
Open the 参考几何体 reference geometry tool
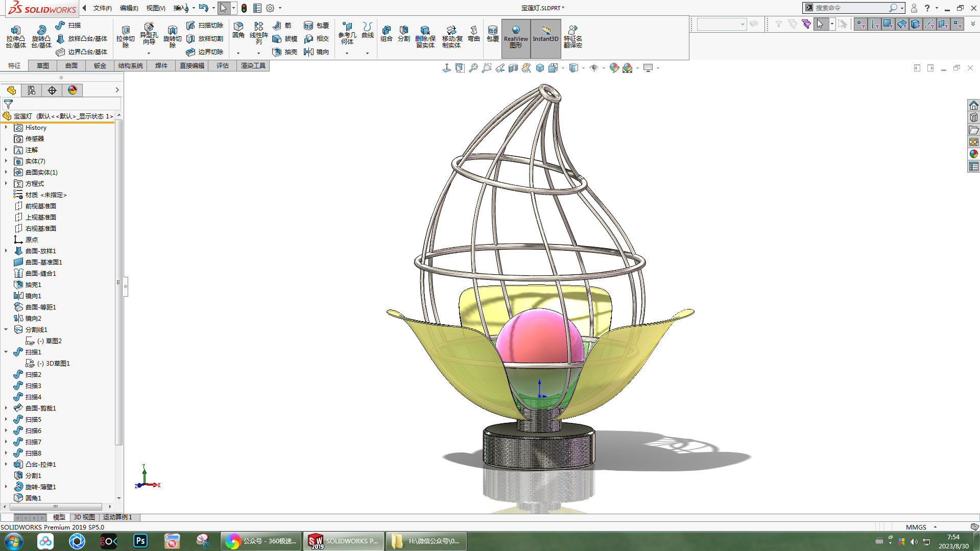(x=347, y=34)
